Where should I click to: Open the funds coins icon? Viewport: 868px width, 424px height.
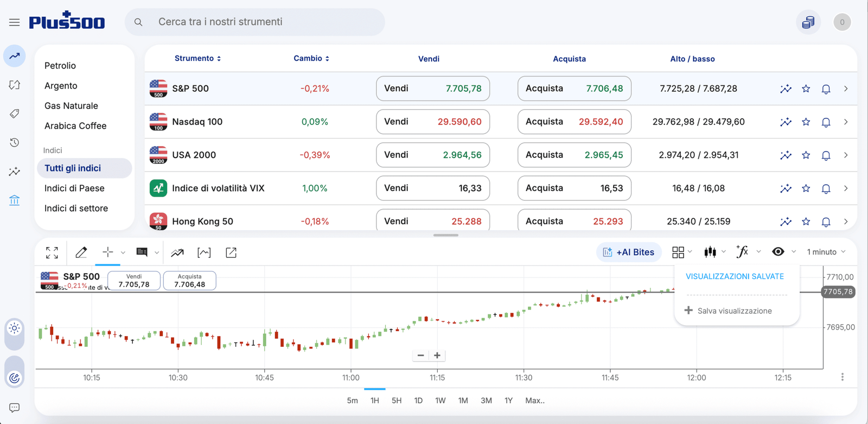tap(808, 22)
